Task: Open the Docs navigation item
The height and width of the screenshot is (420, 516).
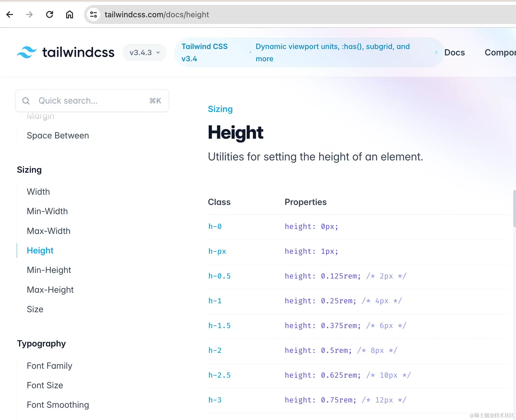Action: [x=454, y=52]
